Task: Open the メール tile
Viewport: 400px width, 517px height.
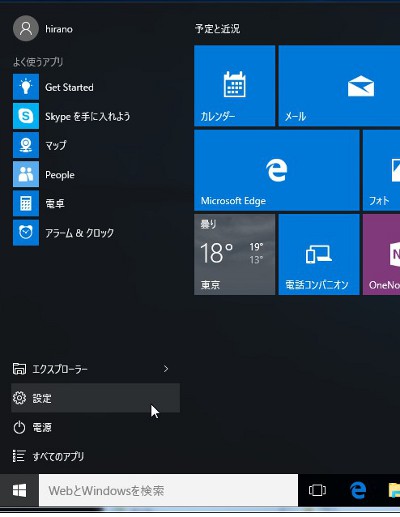Action: click(339, 86)
